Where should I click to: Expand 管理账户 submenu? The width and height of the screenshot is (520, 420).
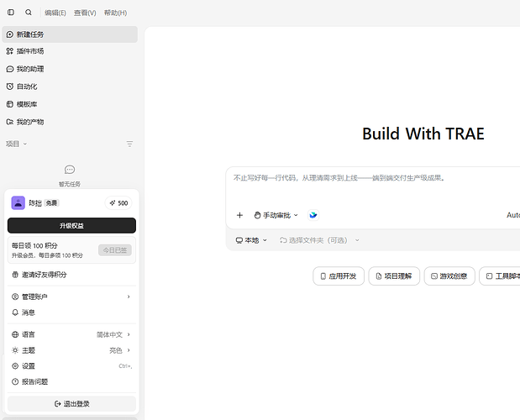pyautogui.click(x=71, y=297)
